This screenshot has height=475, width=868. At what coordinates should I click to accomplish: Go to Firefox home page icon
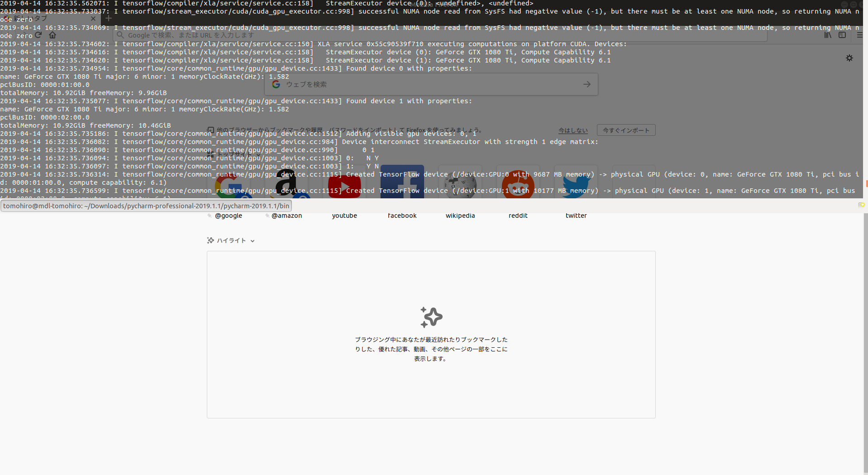coord(52,35)
